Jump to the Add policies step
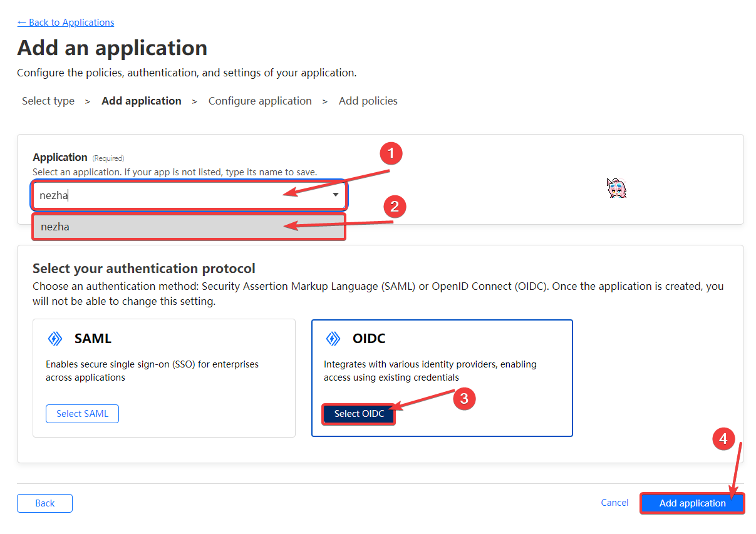 tap(368, 101)
